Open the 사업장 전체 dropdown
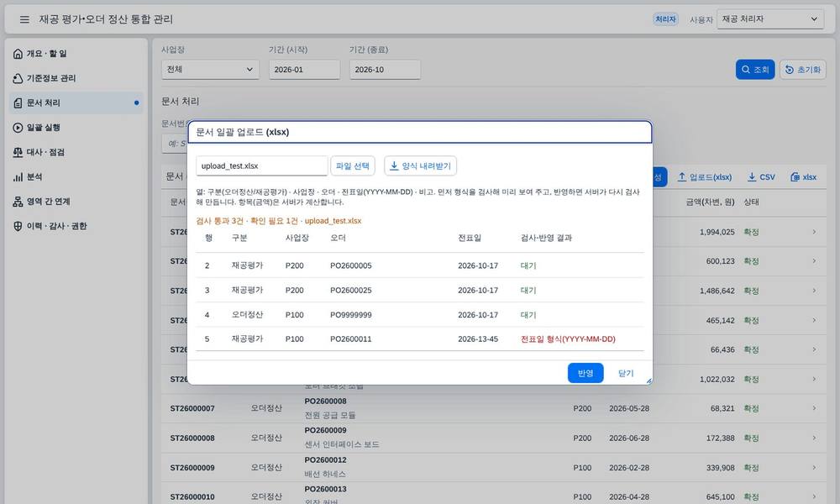This screenshot has height=504, width=840. (210, 70)
